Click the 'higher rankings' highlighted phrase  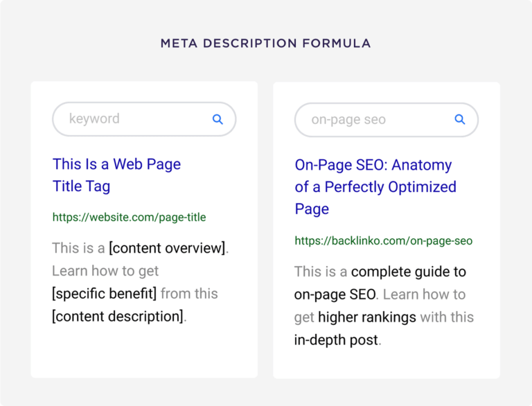[x=367, y=317]
